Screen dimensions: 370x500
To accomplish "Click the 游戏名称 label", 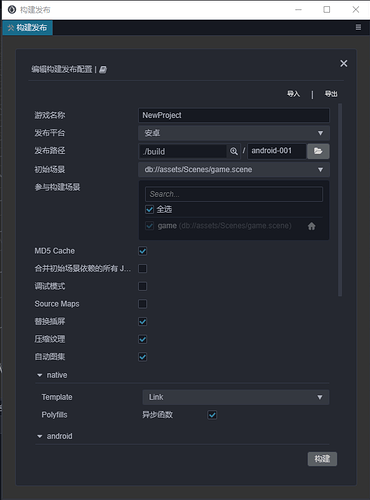I will click(x=50, y=115).
